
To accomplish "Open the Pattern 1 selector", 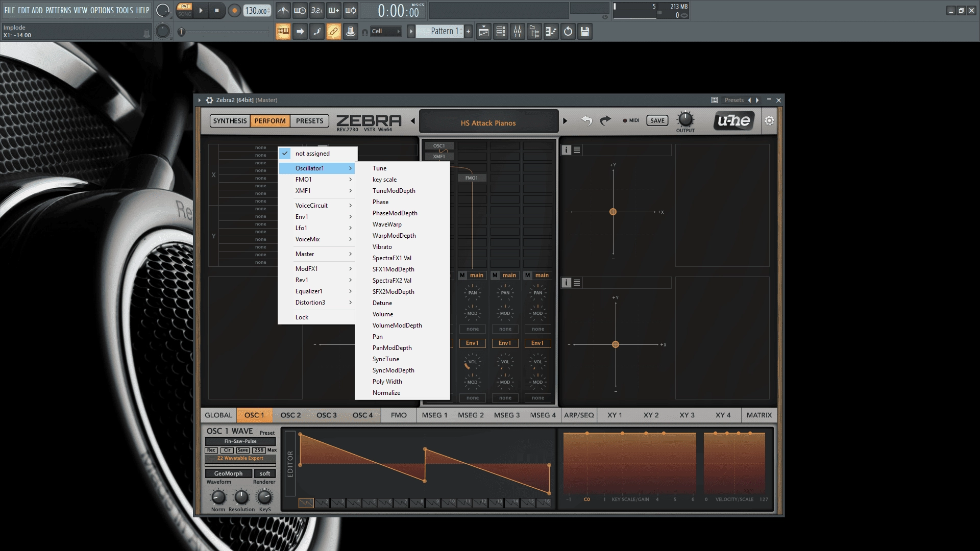I will coord(439,31).
